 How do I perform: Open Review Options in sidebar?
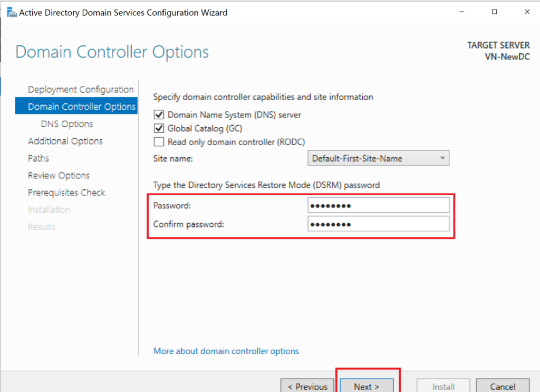pyautogui.click(x=59, y=176)
